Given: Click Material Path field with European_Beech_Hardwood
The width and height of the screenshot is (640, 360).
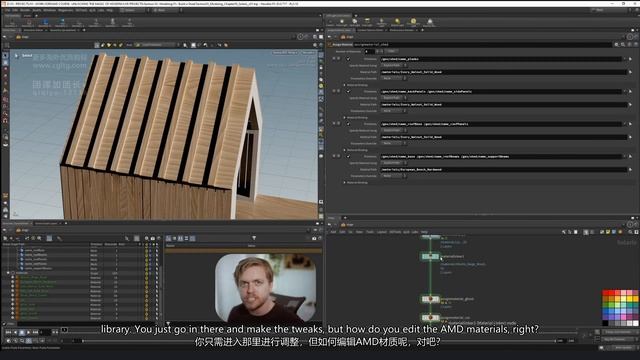Looking at the screenshot, I should (504, 169).
